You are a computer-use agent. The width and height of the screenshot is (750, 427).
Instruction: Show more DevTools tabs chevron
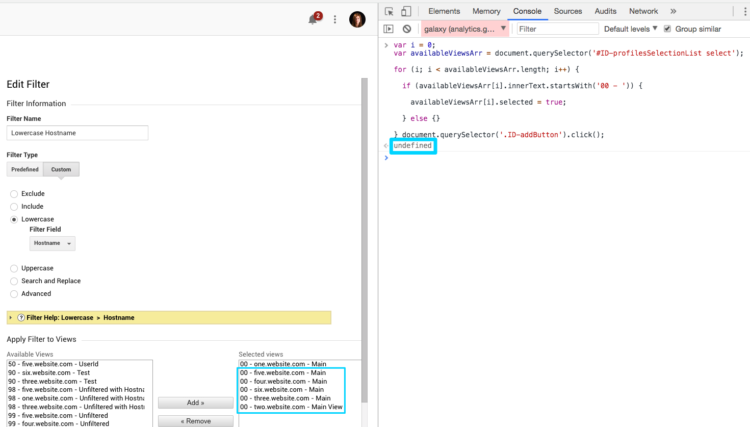click(673, 11)
